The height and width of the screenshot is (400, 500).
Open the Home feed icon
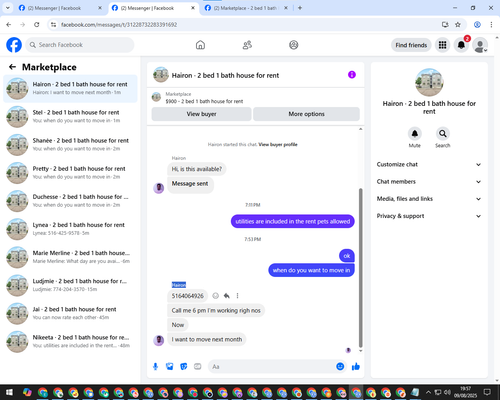point(200,45)
